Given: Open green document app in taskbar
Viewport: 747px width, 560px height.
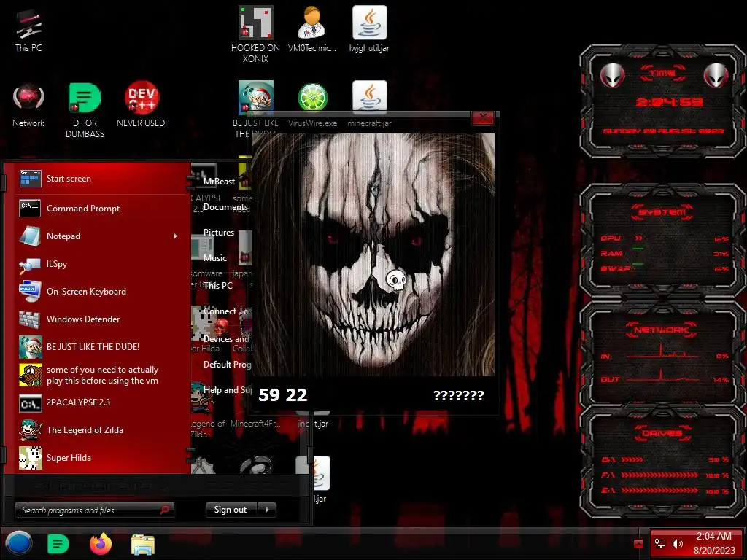Looking at the screenshot, I should tap(58, 544).
